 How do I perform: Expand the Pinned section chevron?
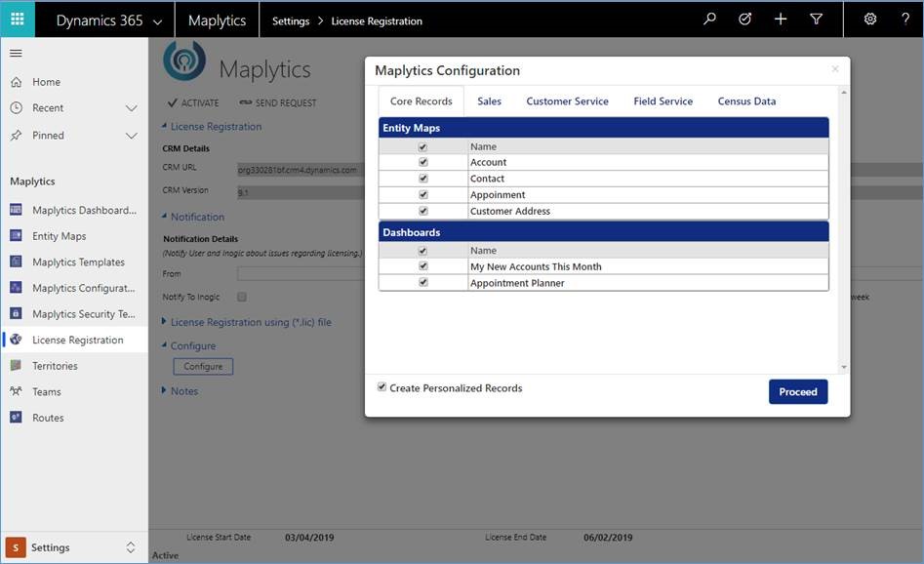pos(131,136)
